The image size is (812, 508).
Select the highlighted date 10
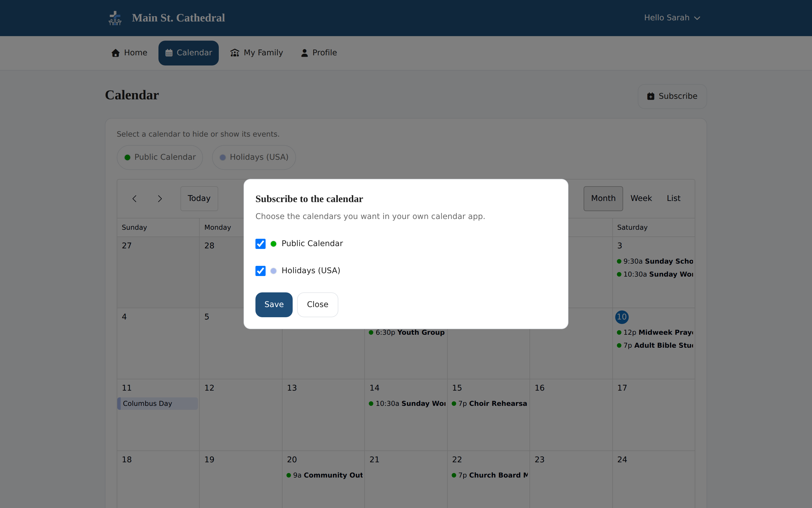[621, 317]
